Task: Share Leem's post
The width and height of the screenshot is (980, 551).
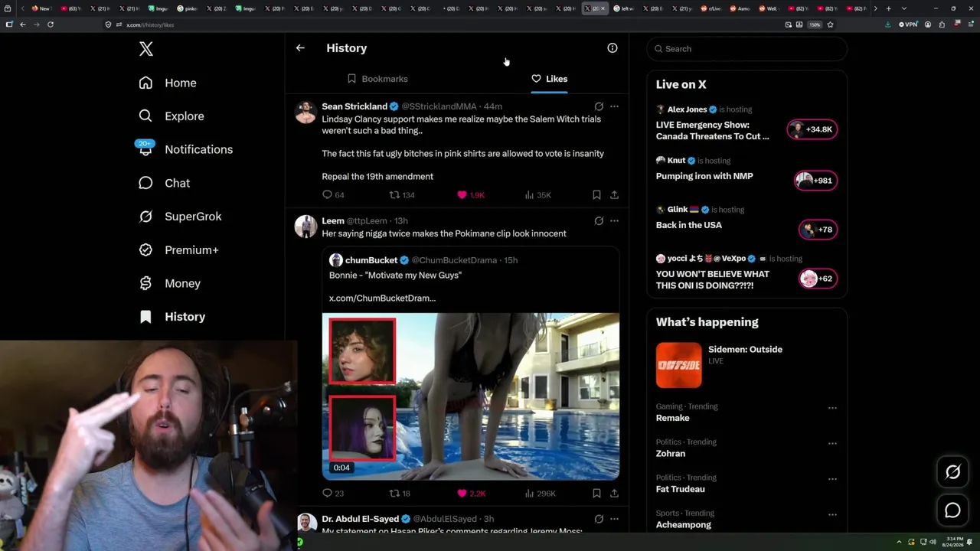Action: click(614, 494)
